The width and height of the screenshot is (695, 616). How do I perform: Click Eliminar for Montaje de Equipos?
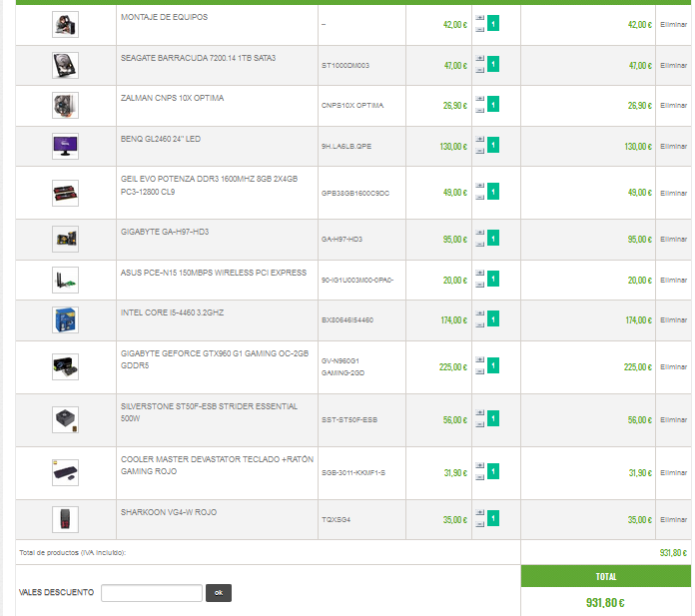673,24
